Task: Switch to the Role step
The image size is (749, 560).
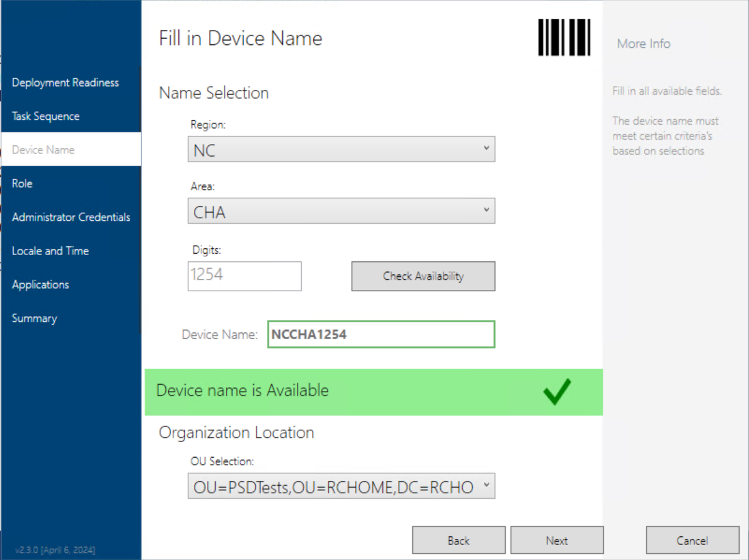Action: tap(70, 183)
